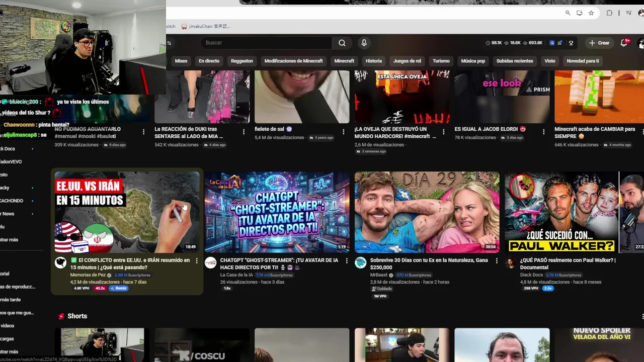Screen dimensions: 644x362
Task: Select the Visto filter chip
Action: point(550,61)
